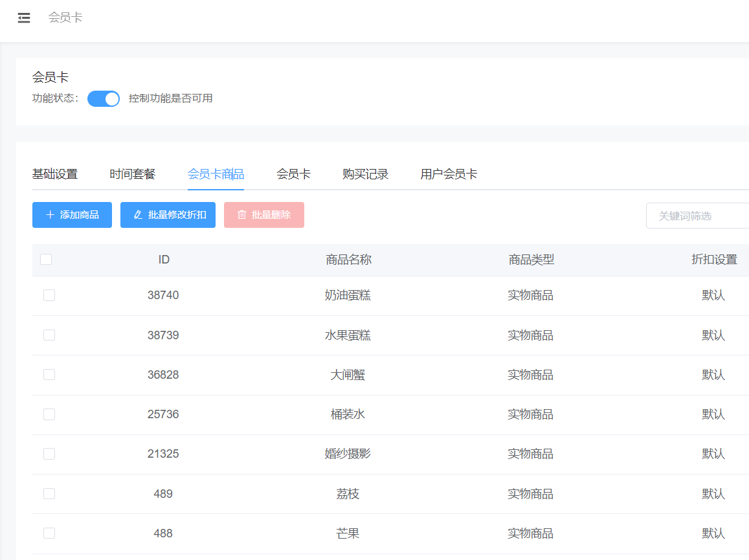Go to the 用户会员卡 tab
The width and height of the screenshot is (749, 560).
[x=449, y=174]
